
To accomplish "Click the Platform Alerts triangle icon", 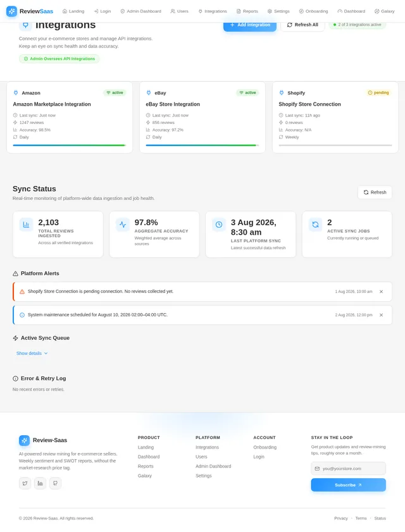I will pyautogui.click(x=15, y=273).
